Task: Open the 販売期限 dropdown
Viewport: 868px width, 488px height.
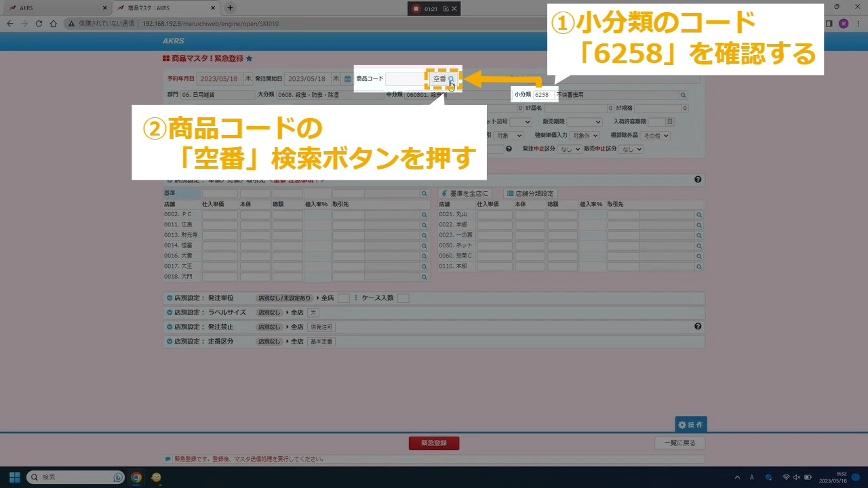Action: coord(584,122)
